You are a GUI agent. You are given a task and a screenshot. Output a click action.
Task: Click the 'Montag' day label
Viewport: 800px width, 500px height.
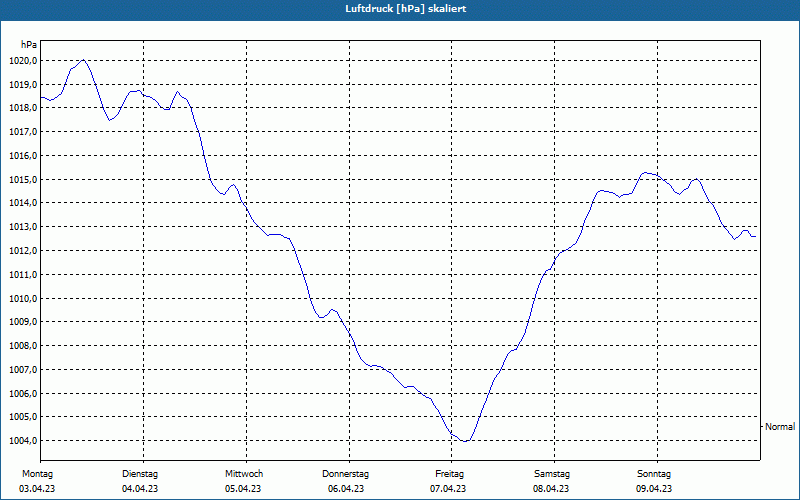pyautogui.click(x=37, y=474)
